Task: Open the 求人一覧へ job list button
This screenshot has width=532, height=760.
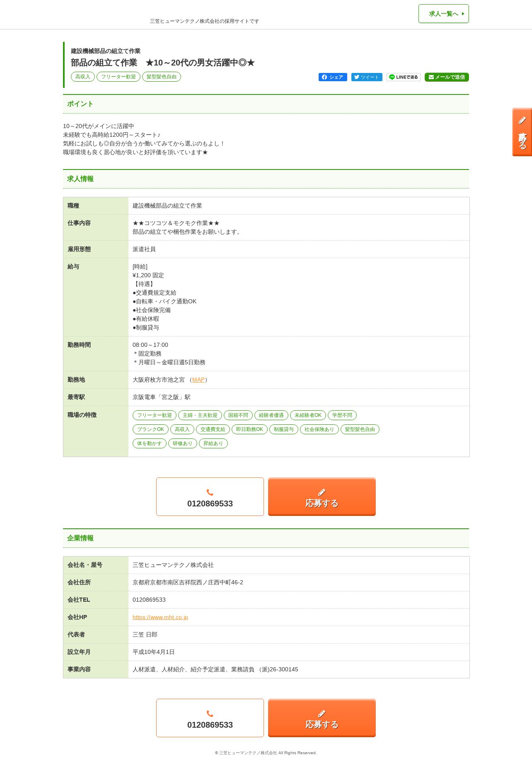Action: [443, 14]
